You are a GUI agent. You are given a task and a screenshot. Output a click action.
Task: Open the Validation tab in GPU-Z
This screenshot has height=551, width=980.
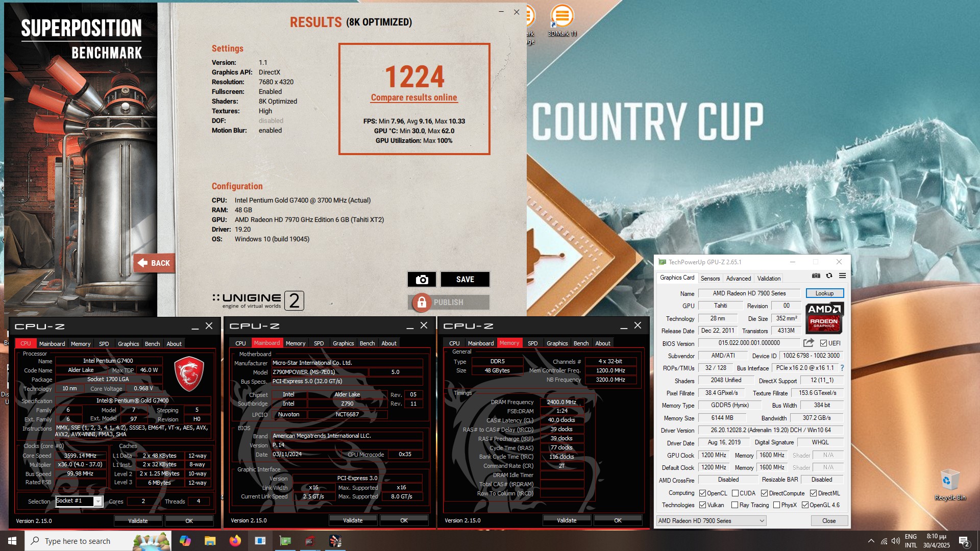[769, 279]
